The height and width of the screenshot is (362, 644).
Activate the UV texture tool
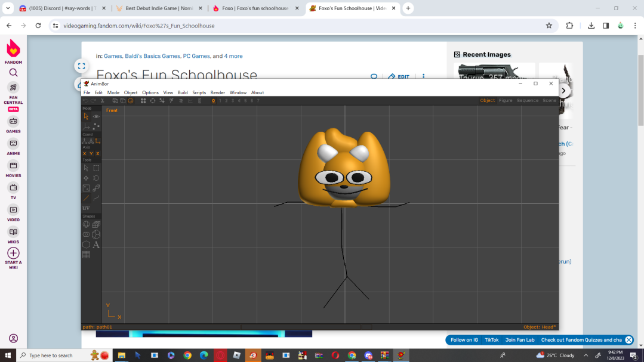point(87,208)
